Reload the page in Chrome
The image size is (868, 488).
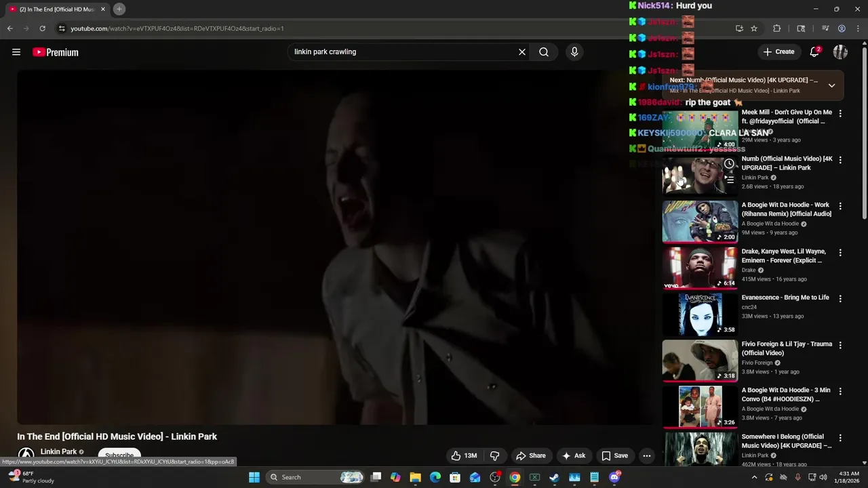[42, 28]
